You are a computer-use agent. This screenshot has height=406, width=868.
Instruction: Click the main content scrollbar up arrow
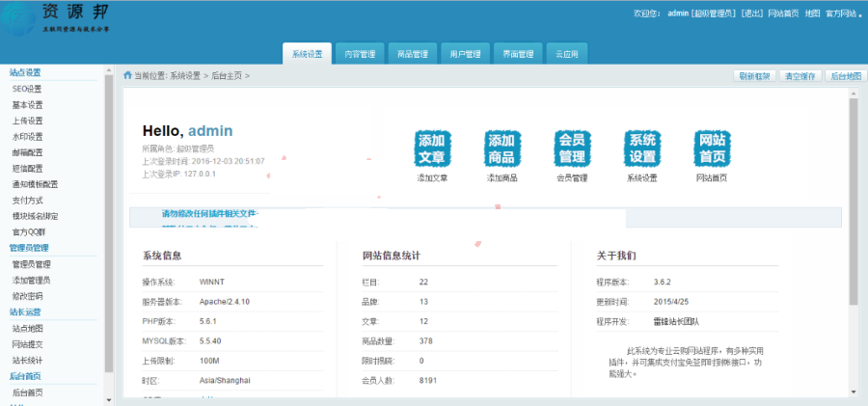tap(854, 93)
